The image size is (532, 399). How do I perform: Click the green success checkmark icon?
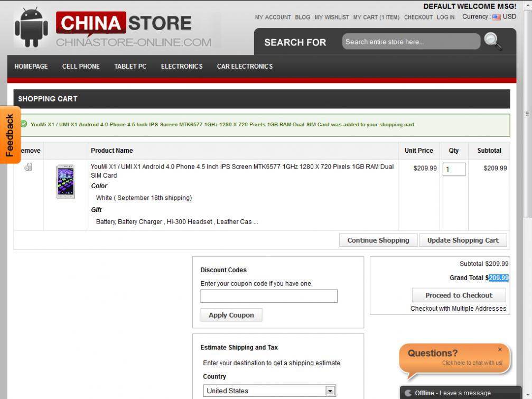coord(23,124)
